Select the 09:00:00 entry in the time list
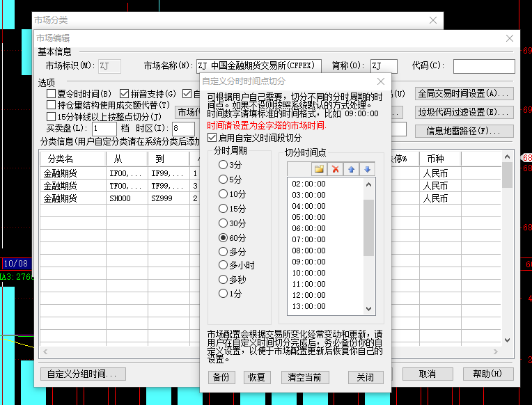The height and width of the screenshot is (405, 532). pyautogui.click(x=308, y=262)
